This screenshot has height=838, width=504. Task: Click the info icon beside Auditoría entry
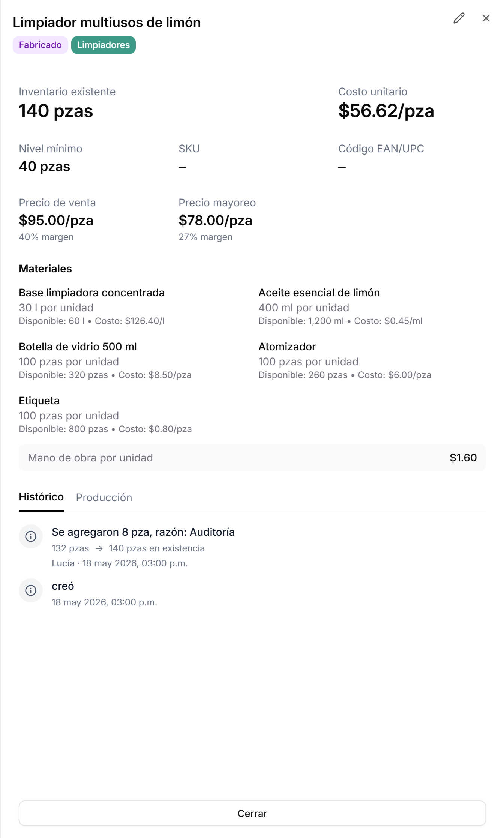tap(31, 536)
